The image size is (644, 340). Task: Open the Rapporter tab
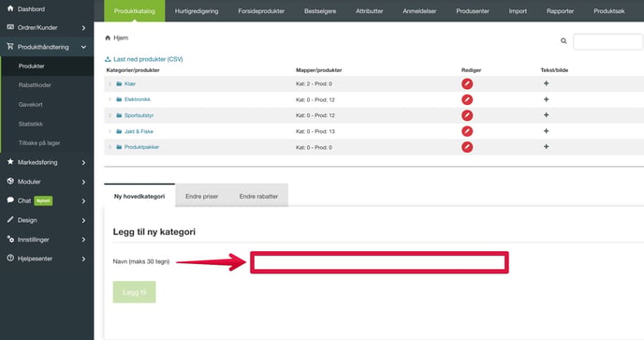point(560,11)
